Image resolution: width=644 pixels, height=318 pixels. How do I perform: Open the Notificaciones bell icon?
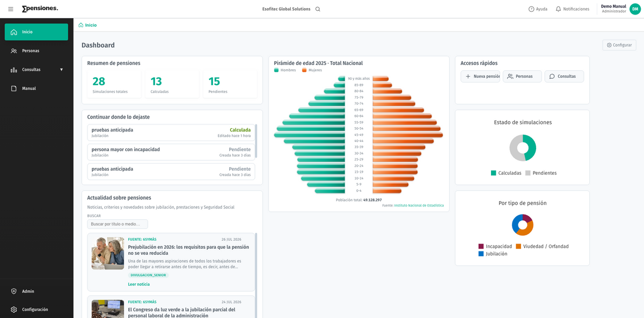point(558,9)
